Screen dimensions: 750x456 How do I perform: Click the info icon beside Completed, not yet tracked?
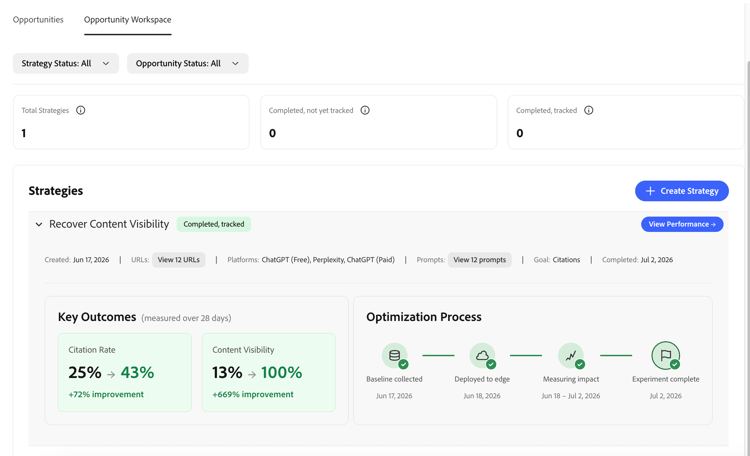365,111
